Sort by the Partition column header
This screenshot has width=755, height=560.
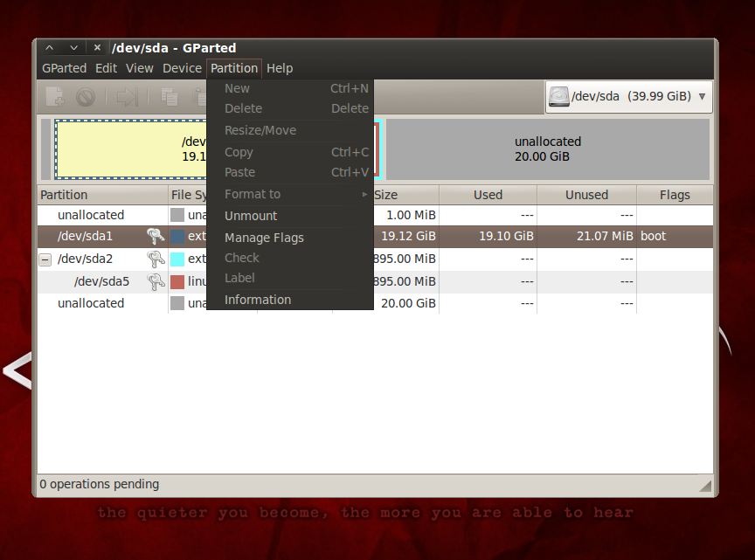coord(102,195)
